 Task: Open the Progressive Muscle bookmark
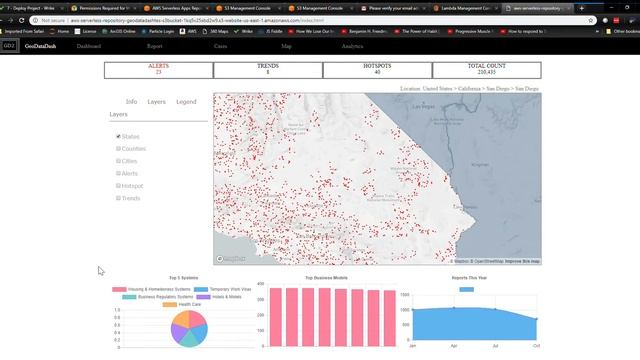471,31
